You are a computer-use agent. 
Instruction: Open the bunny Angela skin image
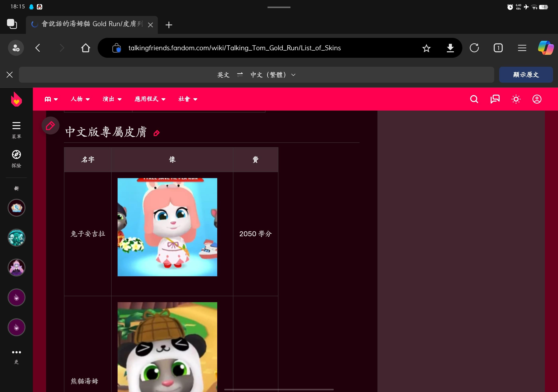click(167, 227)
